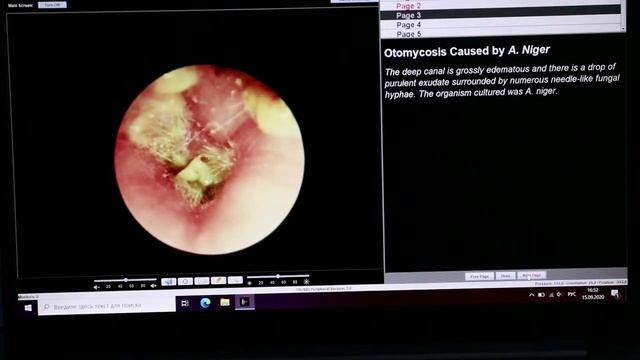This screenshot has width=640, height=360.
Task: Click the camera snapshot toolbar button
Action: coord(185,281)
